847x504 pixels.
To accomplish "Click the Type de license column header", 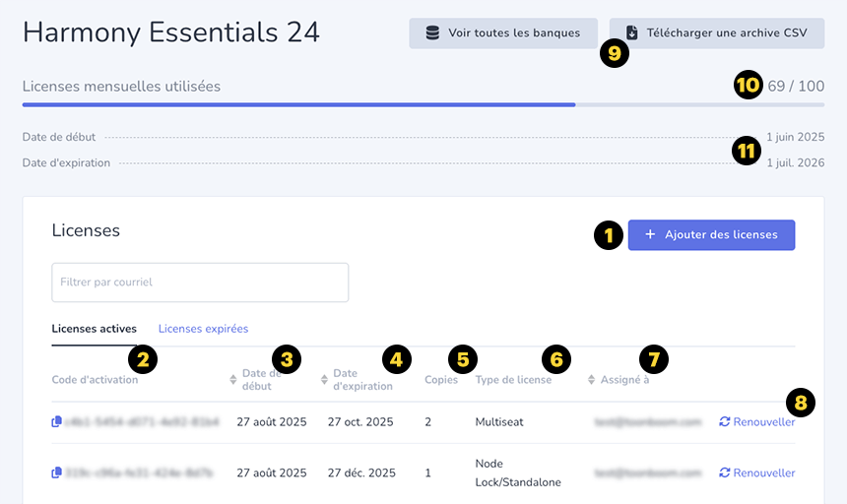I will click(513, 380).
